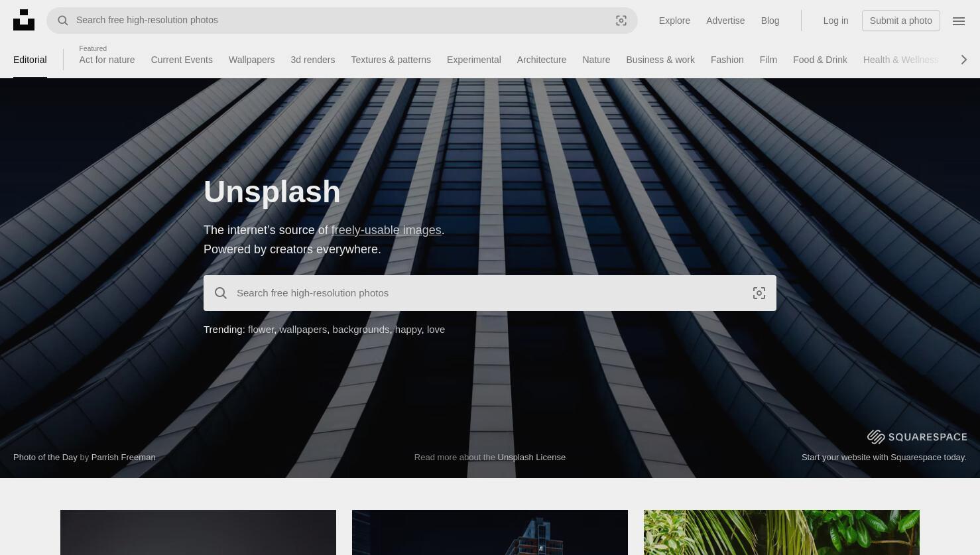The width and height of the screenshot is (980, 555).
Task: Click the magnifier icon in top search bar
Action: tap(63, 21)
